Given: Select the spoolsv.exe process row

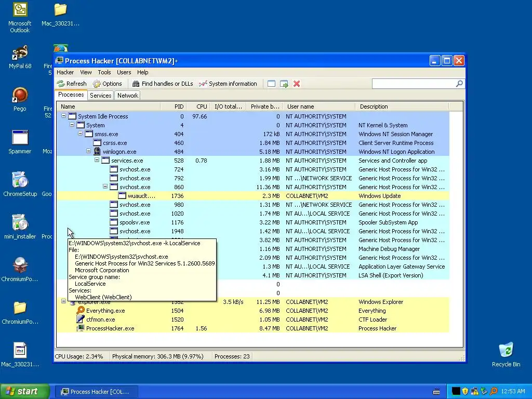Looking at the screenshot, I should pos(253,222).
